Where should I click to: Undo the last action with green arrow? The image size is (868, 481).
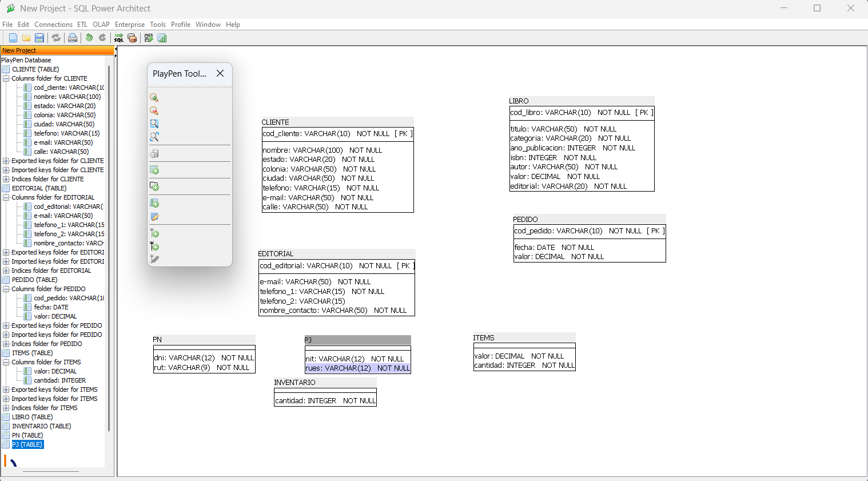[89, 38]
